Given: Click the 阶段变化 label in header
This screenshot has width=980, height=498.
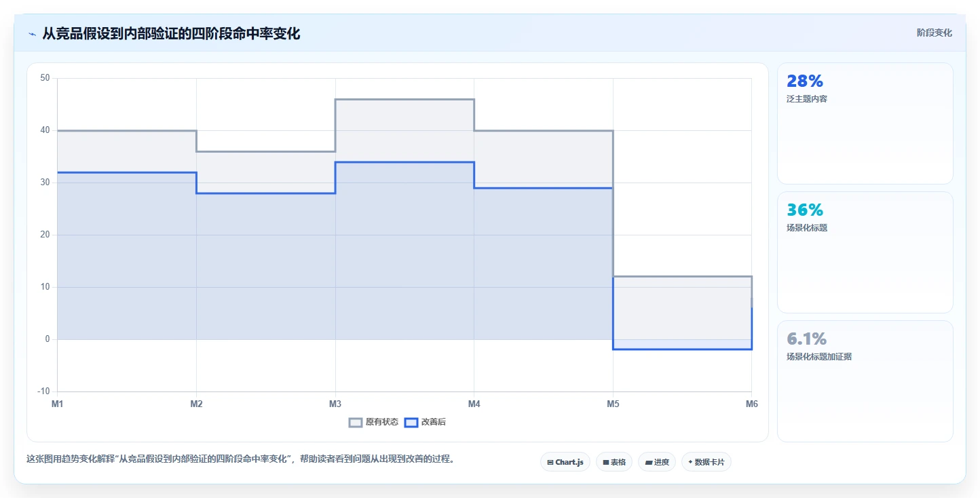Looking at the screenshot, I should click(x=935, y=33).
